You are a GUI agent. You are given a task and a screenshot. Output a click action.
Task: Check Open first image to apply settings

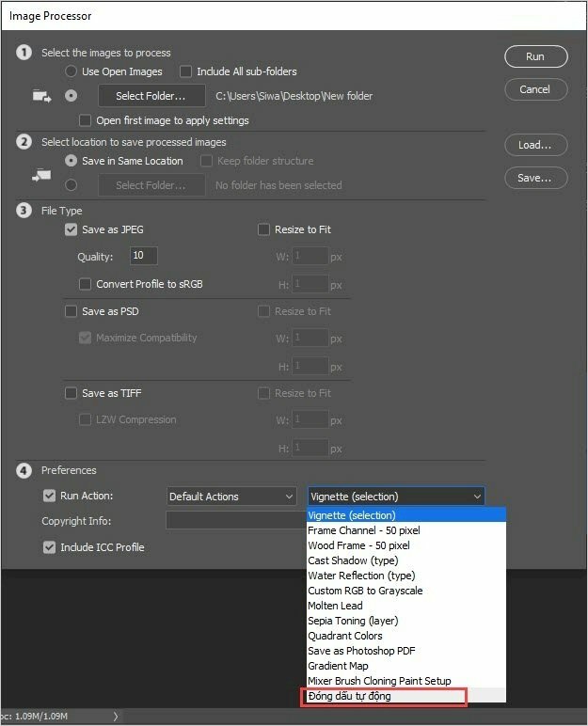[87, 120]
